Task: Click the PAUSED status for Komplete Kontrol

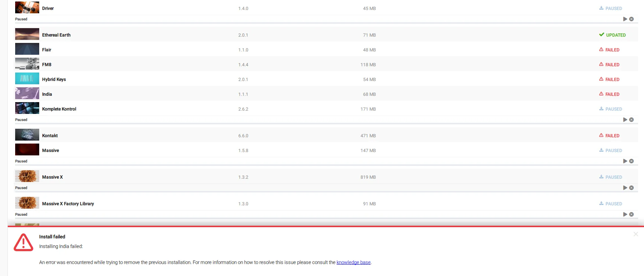Action: [x=611, y=109]
